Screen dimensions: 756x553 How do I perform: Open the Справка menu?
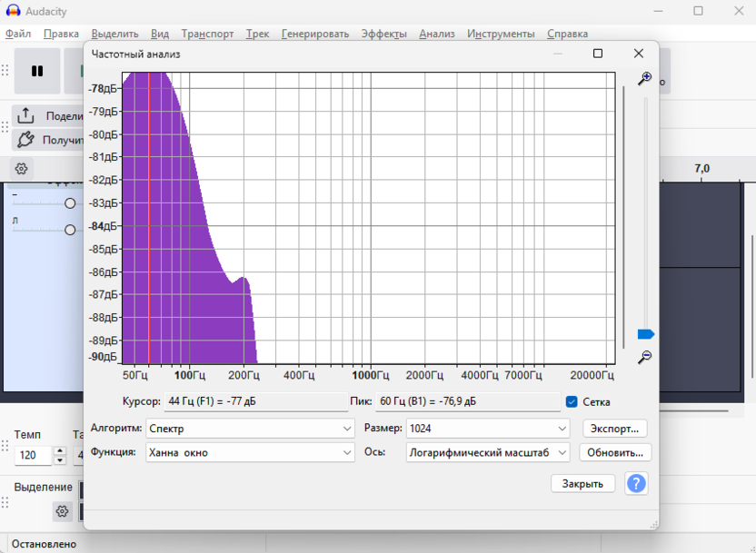click(568, 34)
